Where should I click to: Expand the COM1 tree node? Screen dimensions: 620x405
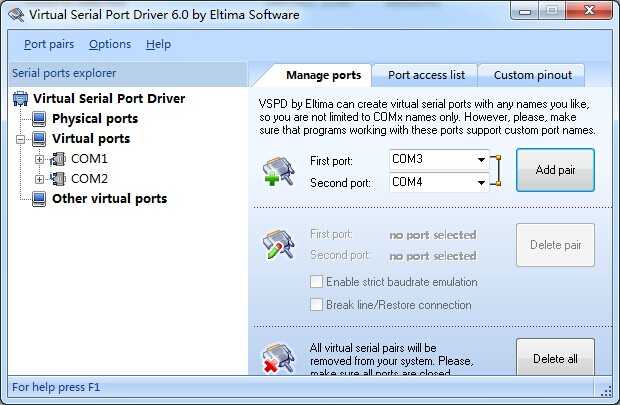(39, 159)
